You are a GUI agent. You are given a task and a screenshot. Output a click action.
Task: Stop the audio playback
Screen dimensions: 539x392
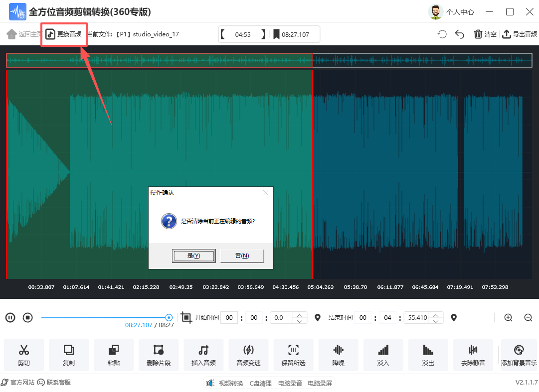(x=28, y=318)
